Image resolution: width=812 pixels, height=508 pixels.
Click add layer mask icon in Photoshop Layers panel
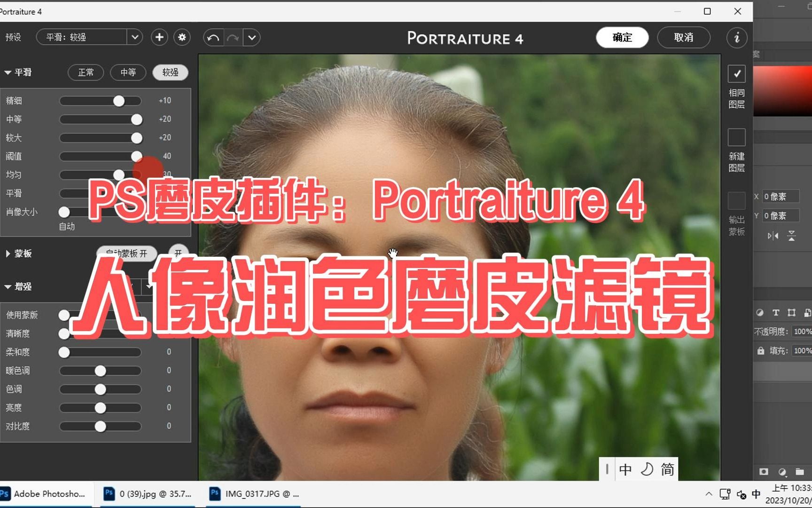[x=764, y=471]
